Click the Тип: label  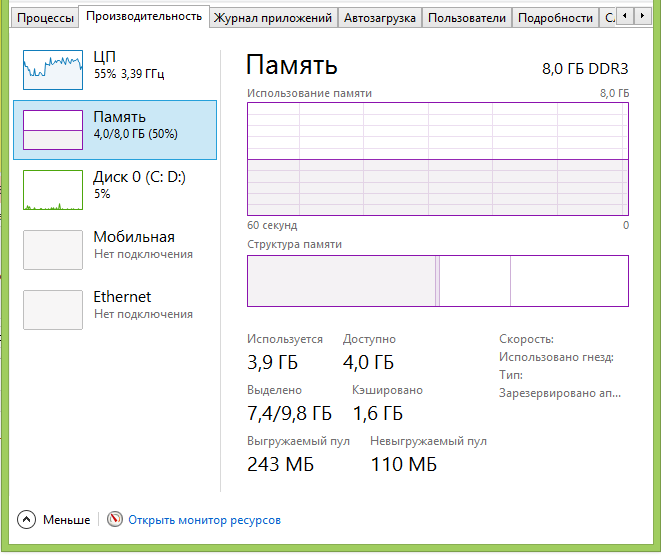coord(511,375)
